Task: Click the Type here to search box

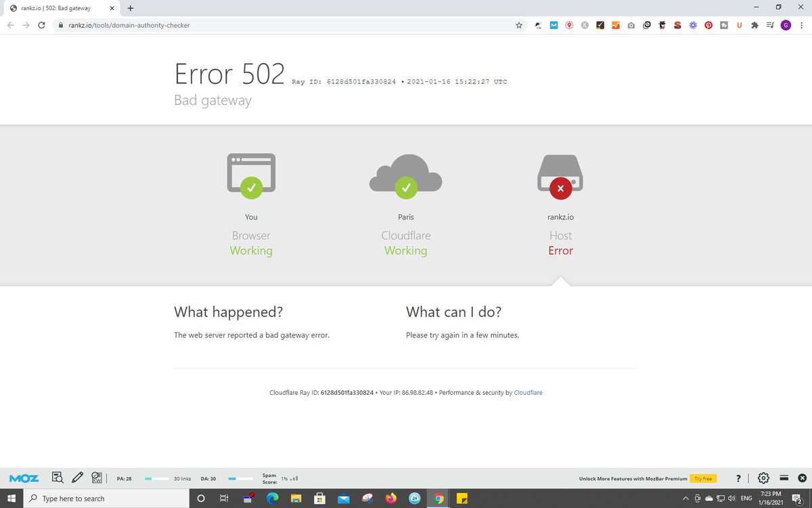Action: 106,499
